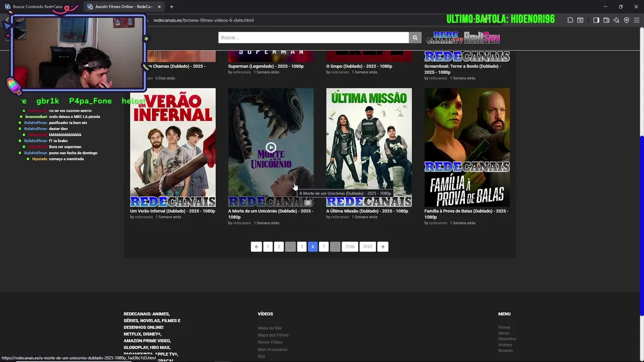Open Animes in footer Menu

point(505,345)
